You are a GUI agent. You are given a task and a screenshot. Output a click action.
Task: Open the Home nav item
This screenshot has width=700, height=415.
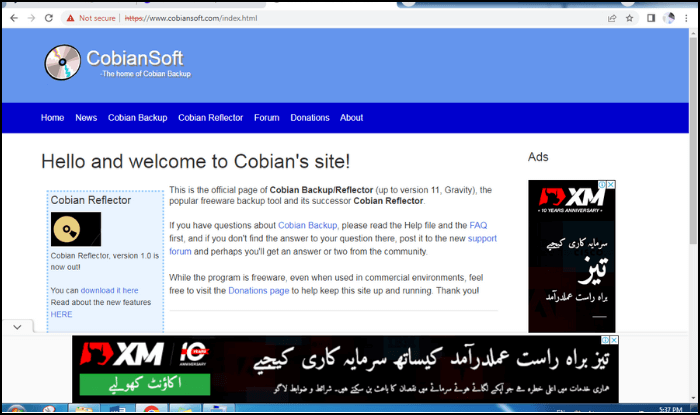click(52, 118)
